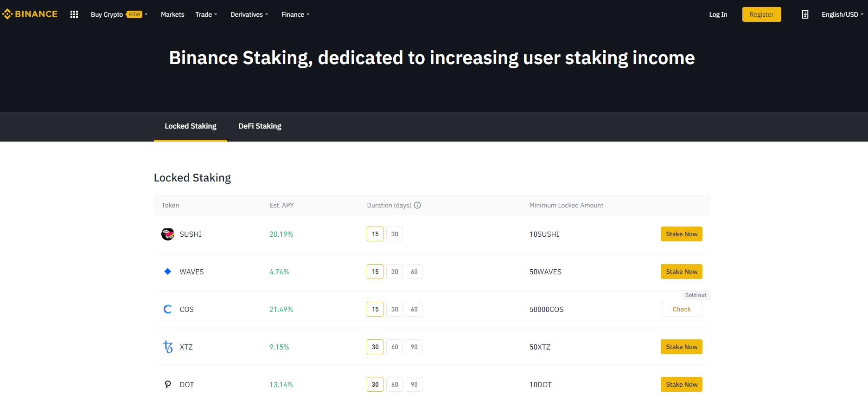868x402 pixels.
Task: Click the 20.19% APY value
Action: [281, 234]
